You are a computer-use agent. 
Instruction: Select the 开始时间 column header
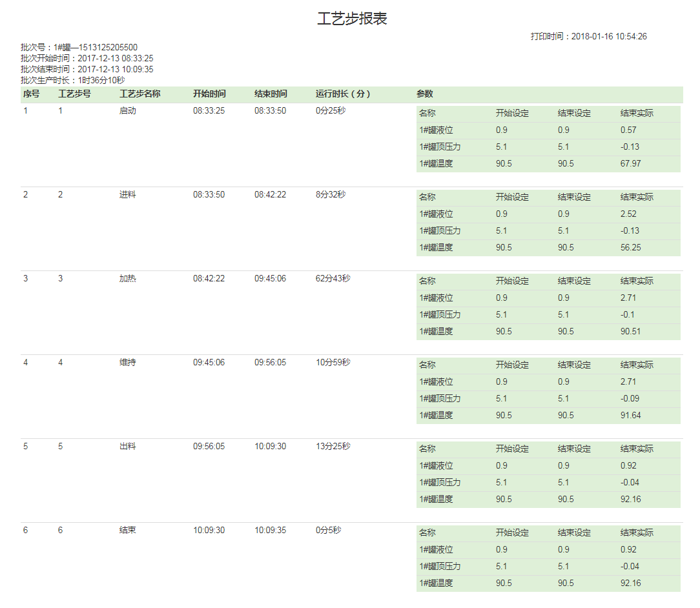[x=209, y=94]
